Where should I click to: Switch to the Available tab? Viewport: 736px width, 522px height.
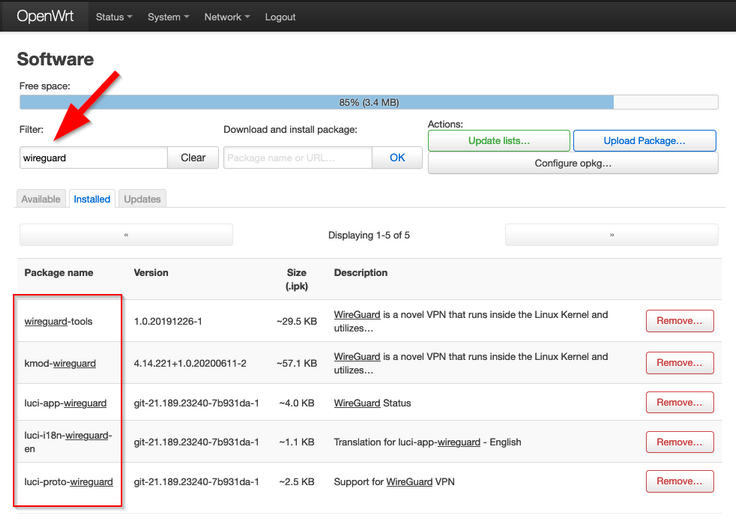(x=41, y=199)
